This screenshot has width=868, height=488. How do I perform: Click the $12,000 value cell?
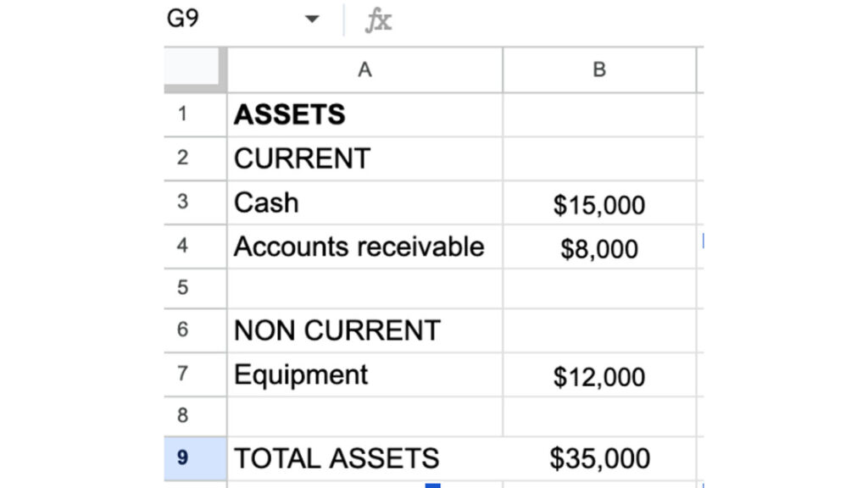pos(599,374)
